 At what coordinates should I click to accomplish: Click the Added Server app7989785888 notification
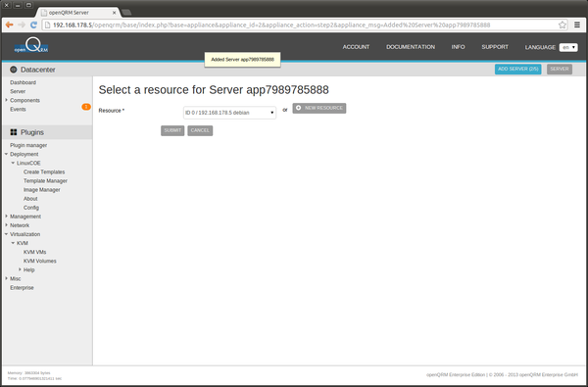tap(242, 60)
